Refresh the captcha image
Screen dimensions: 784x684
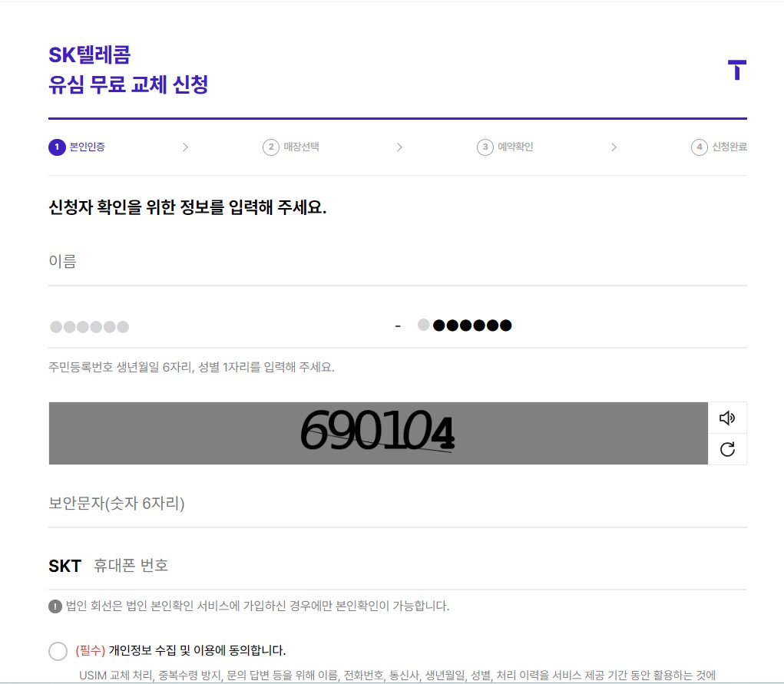pyautogui.click(x=727, y=449)
